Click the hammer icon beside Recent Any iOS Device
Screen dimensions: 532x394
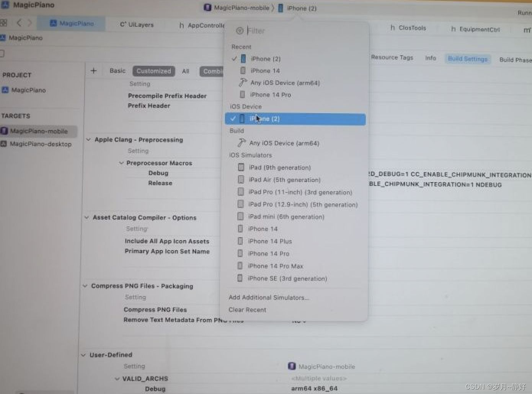[243, 82]
